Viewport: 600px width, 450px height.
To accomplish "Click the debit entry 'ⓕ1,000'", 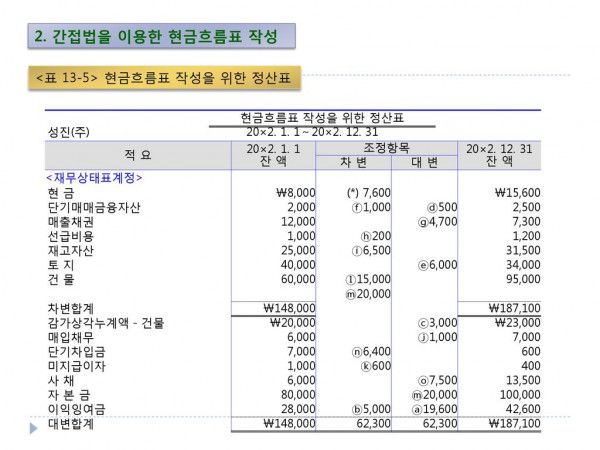I will coord(371,207).
